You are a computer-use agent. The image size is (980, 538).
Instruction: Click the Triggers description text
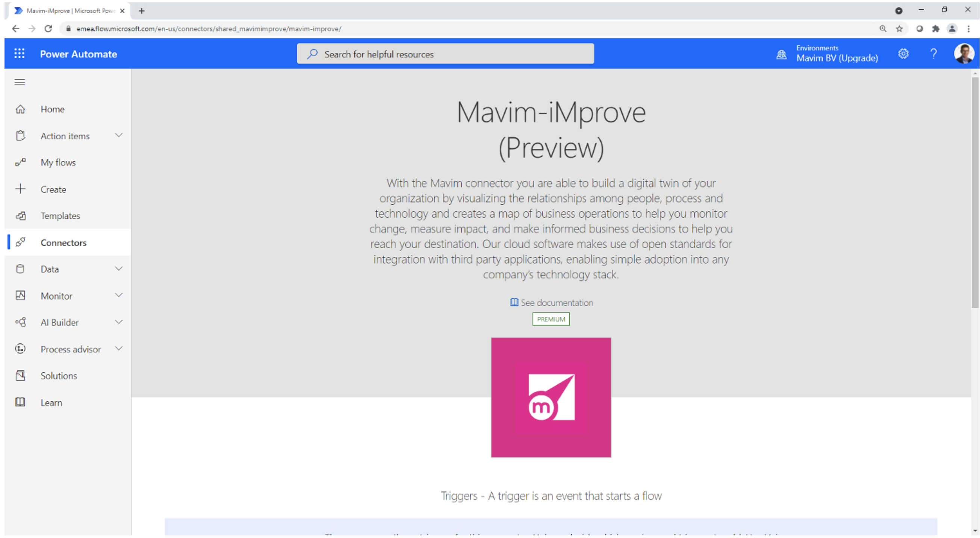551,496
